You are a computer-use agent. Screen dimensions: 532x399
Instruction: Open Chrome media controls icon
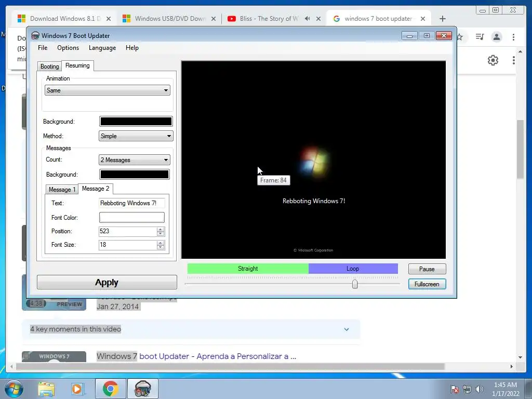point(480,37)
